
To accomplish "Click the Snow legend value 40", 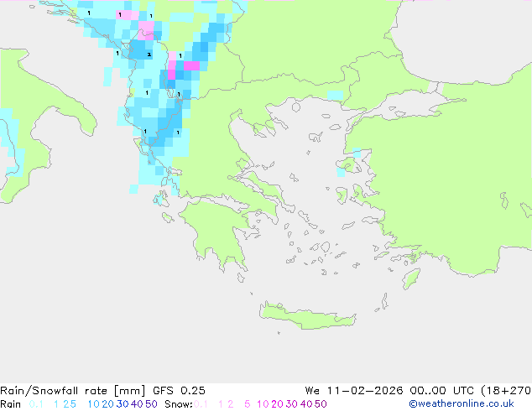I will (x=306, y=404).
